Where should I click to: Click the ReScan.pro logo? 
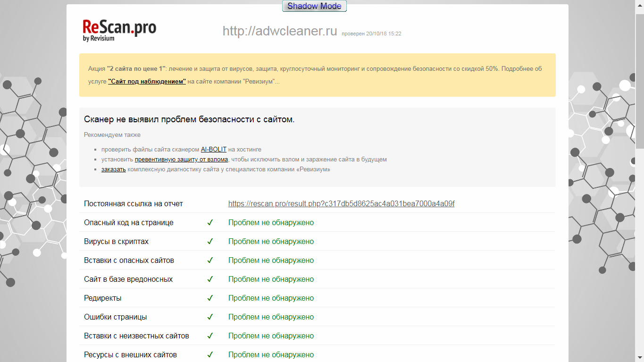[119, 30]
